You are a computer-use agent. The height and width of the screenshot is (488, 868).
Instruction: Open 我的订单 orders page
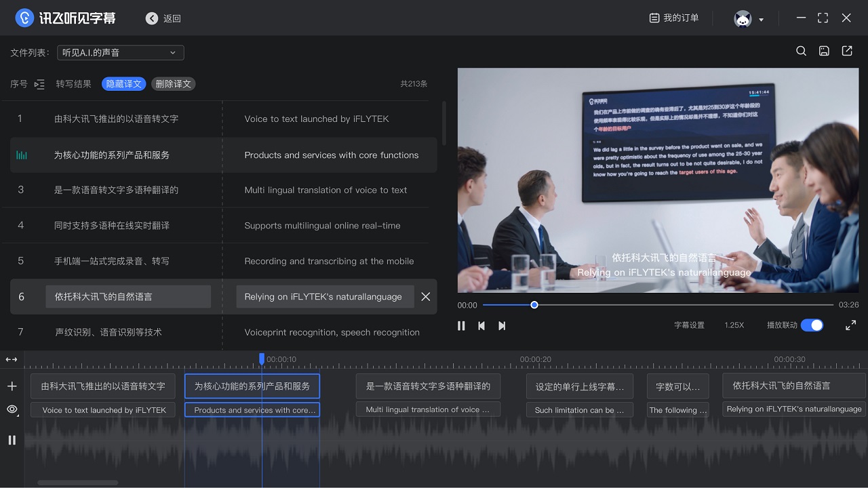click(x=673, y=18)
